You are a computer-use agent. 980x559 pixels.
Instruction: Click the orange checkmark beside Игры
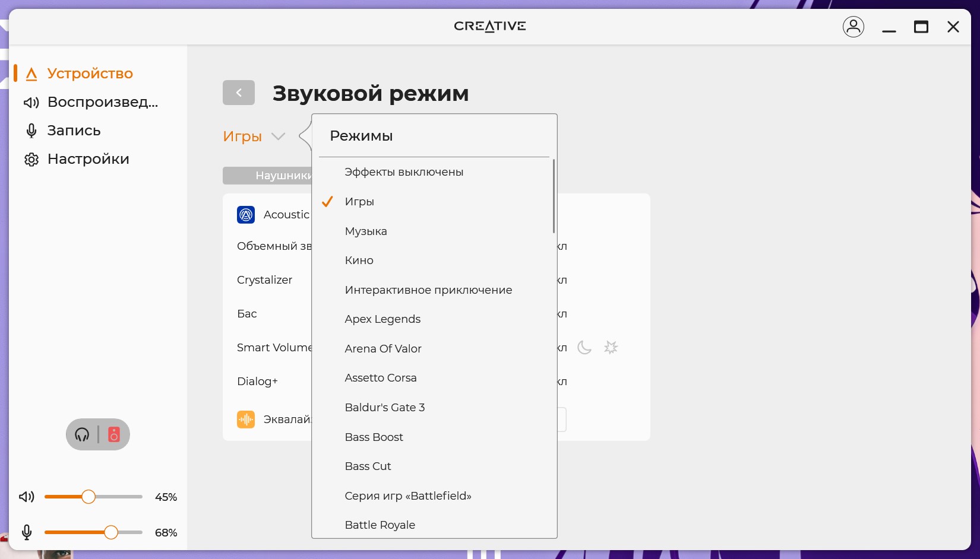(x=327, y=202)
